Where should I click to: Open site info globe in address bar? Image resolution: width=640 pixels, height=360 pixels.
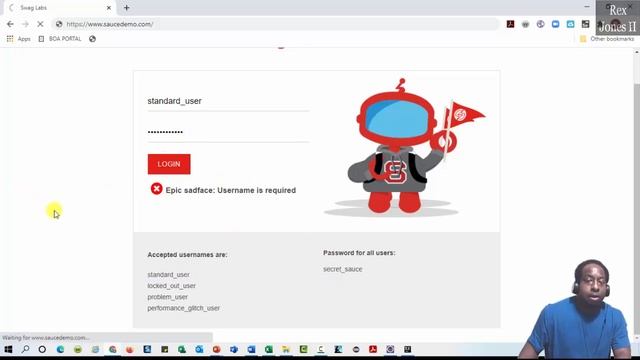59,24
